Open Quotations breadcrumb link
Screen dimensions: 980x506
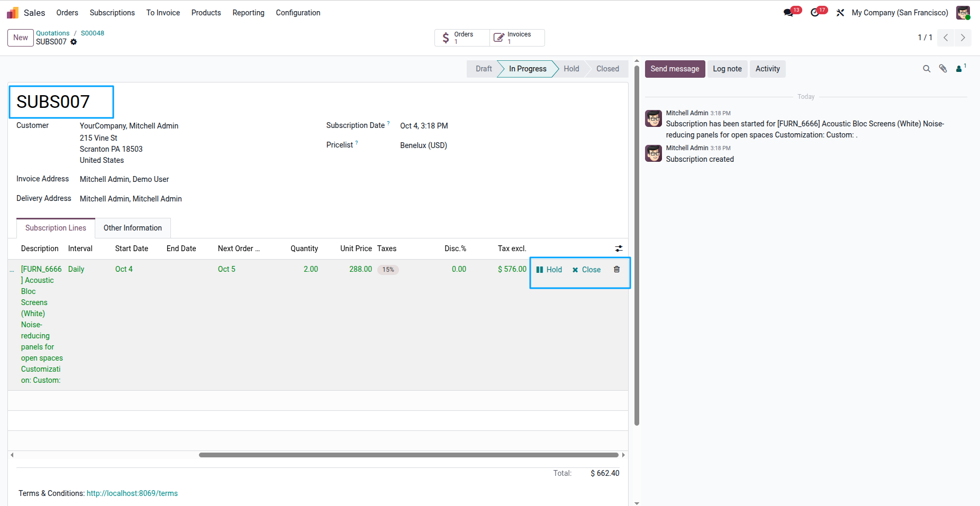pos(52,33)
